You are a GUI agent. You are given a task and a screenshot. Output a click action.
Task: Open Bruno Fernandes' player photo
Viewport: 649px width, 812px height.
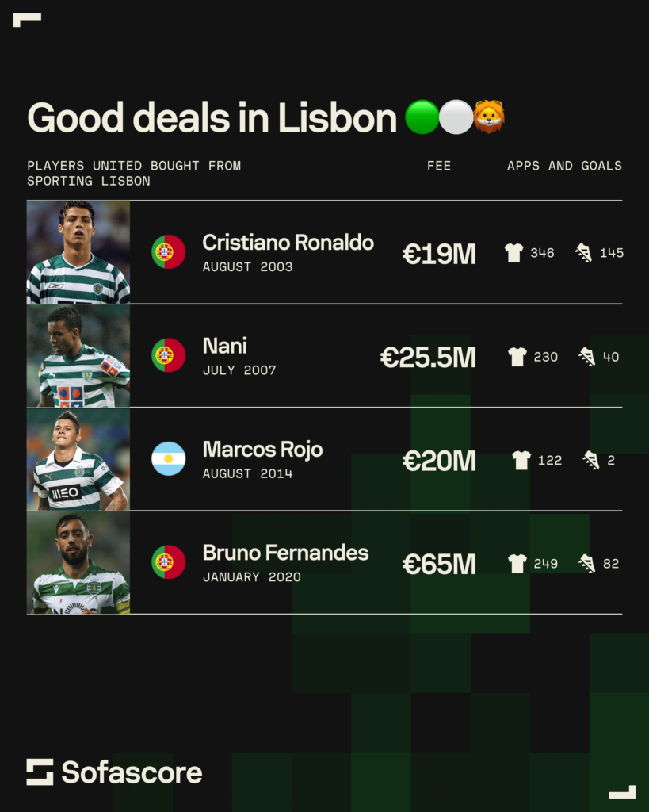coord(78,563)
